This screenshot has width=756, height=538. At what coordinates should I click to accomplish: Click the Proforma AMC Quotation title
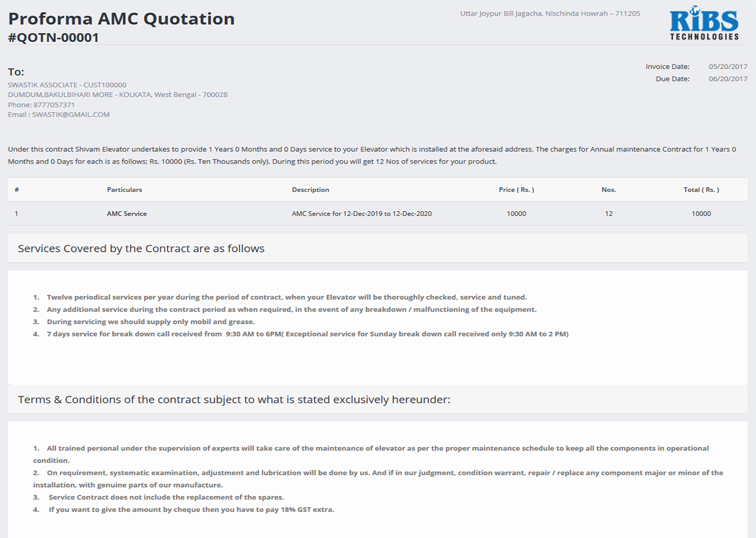tap(121, 19)
